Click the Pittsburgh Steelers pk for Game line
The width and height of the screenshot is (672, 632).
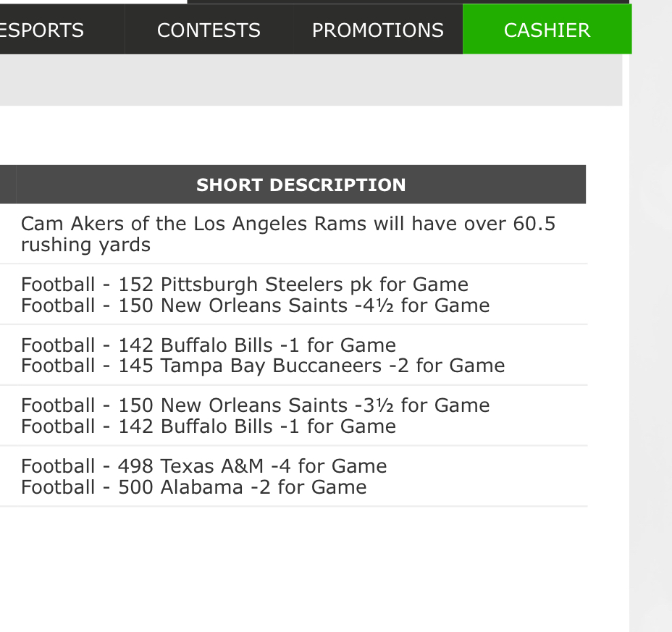(x=245, y=285)
